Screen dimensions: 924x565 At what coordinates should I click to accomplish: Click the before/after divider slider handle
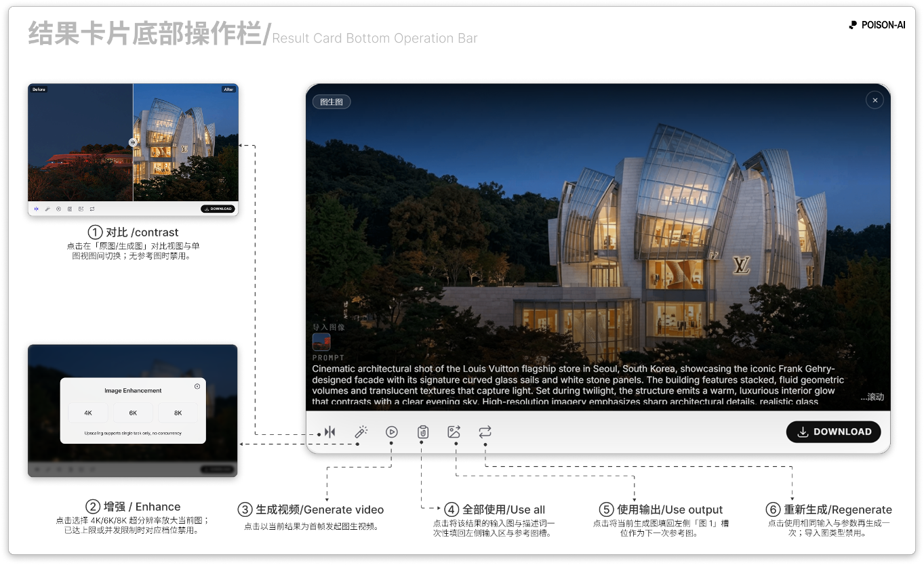133,142
